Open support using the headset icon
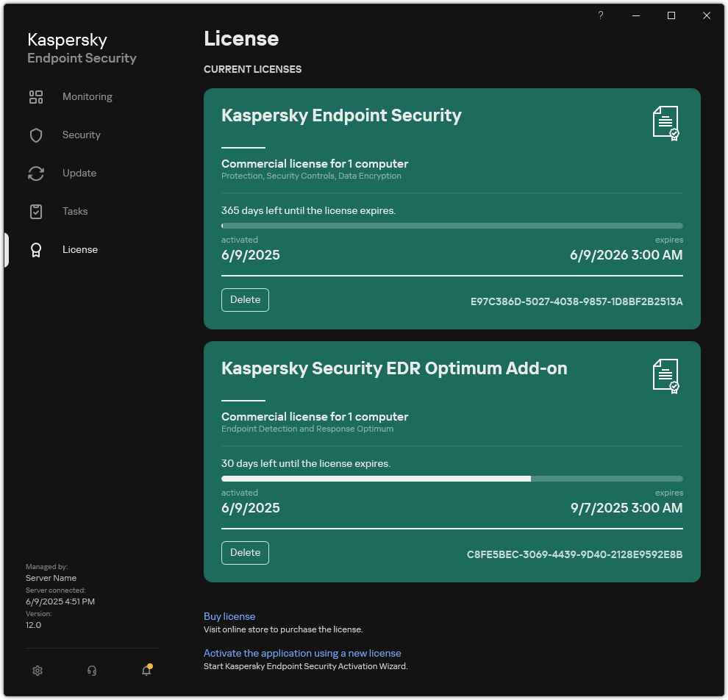This screenshot has height=700, width=728. [91, 670]
